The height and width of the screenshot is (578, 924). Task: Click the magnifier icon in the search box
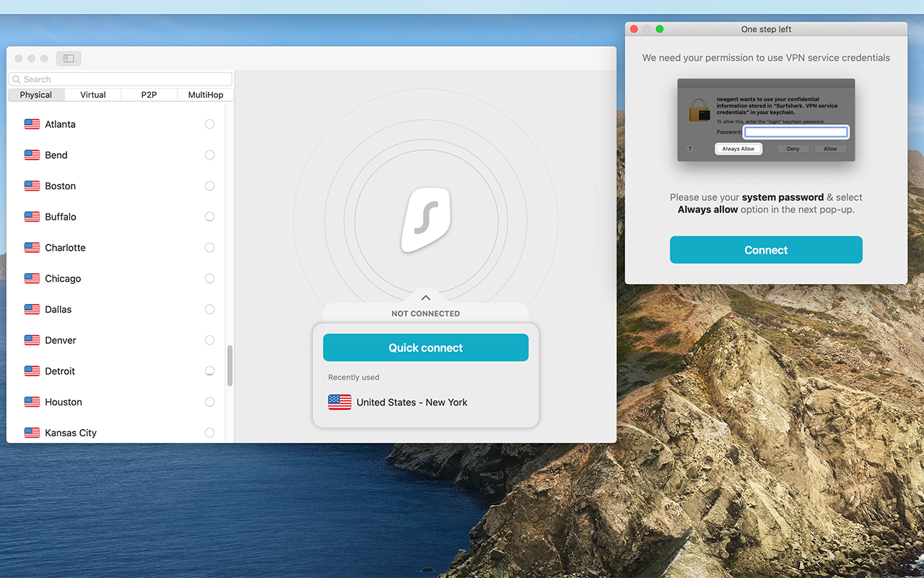click(17, 79)
